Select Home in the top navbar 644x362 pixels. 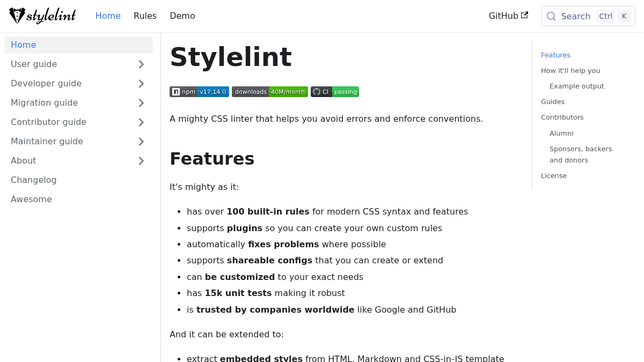click(108, 16)
